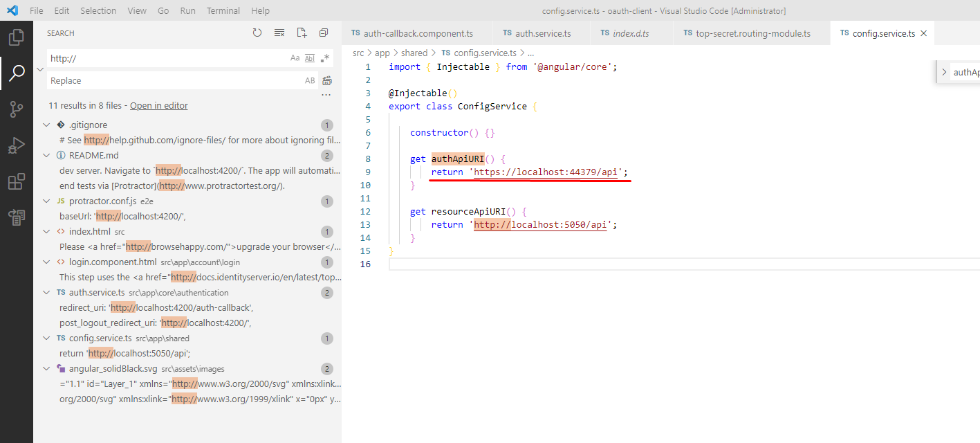Collapse protractor.conf.js results group
The width and height of the screenshot is (980, 443).
(46, 201)
